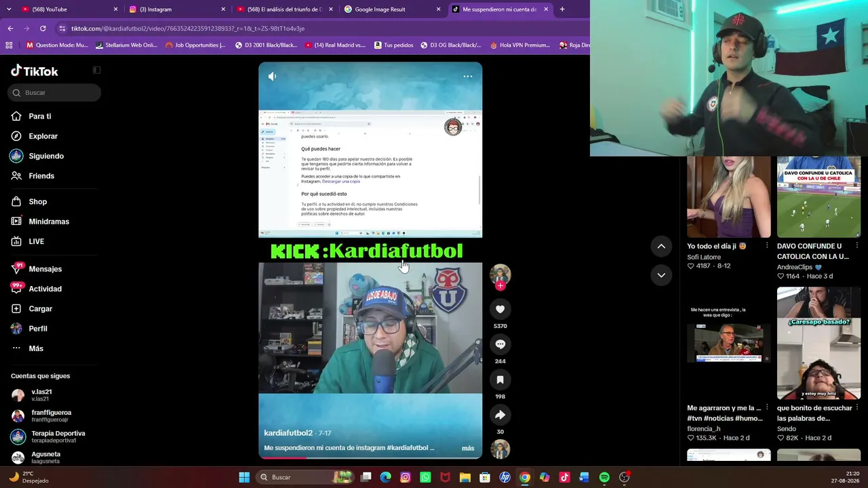Open the Hola VPN Premium bookmark
868x488 pixels.
(519, 45)
